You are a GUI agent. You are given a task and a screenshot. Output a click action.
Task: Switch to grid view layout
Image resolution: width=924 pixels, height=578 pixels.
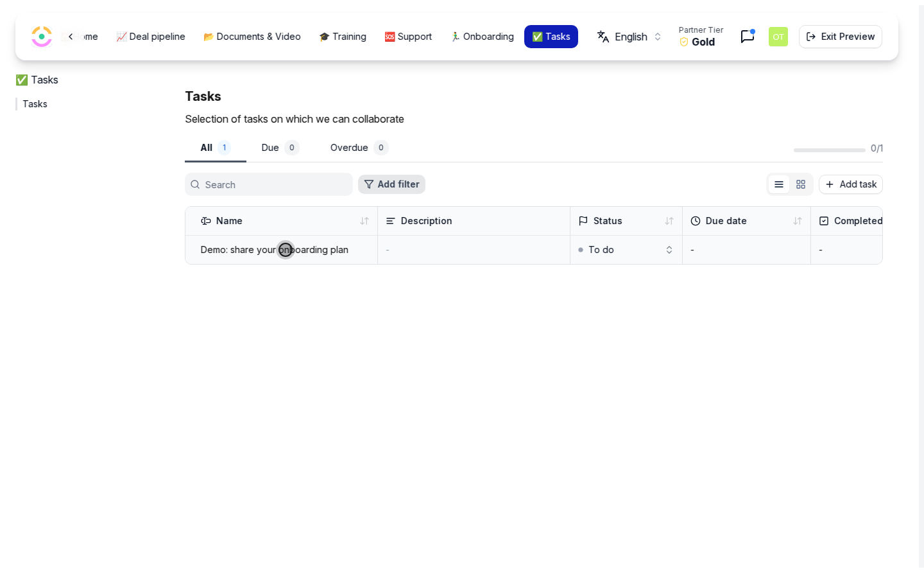click(x=801, y=184)
